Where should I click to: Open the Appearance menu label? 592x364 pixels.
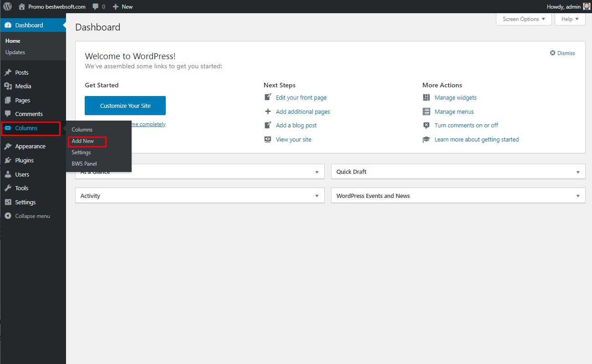[x=31, y=147]
